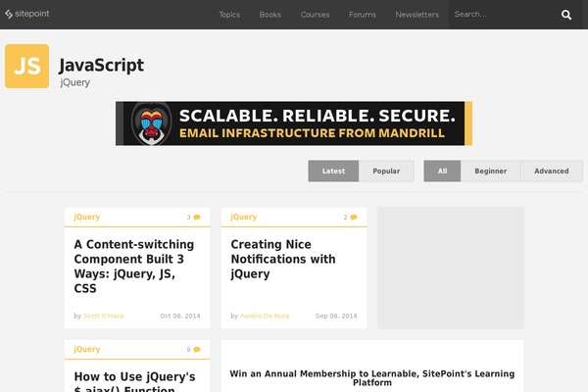This screenshot has width=588, height=392.
Task: Click the comment count 9
Action: click(188, 350)
